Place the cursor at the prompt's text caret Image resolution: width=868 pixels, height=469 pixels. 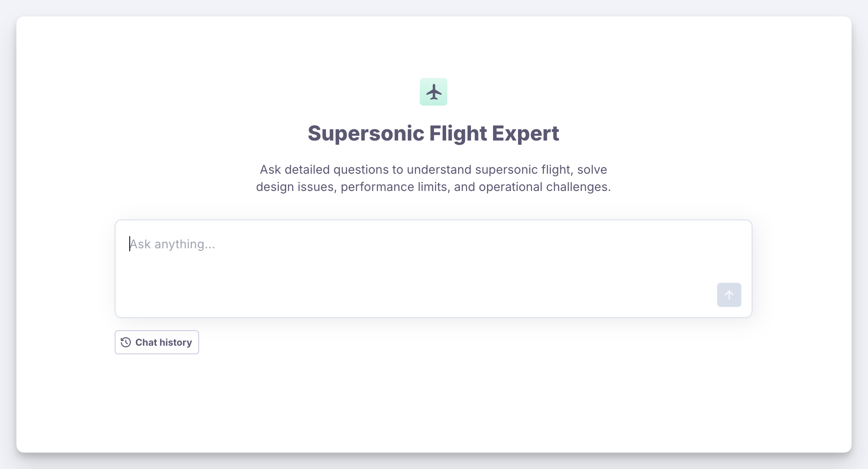(x=130, y=244)
